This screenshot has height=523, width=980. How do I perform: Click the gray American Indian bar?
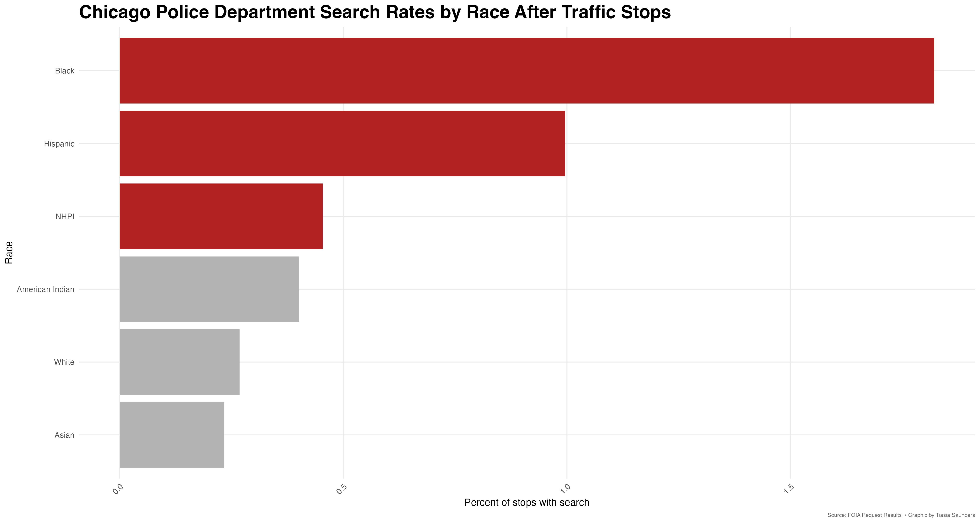tap(209, 289)
